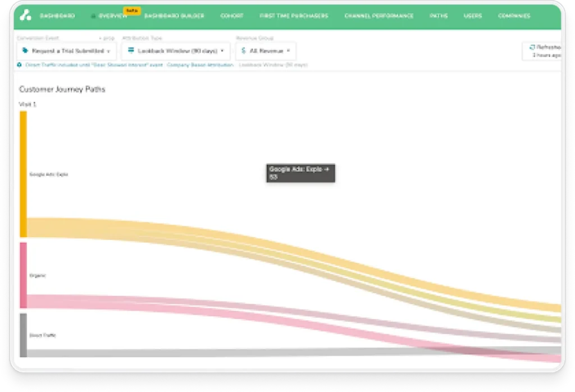This screenshot has width=575, height=392.
Task: Open the Conversion Event dropdown
Action: click(x=67, y=51)
